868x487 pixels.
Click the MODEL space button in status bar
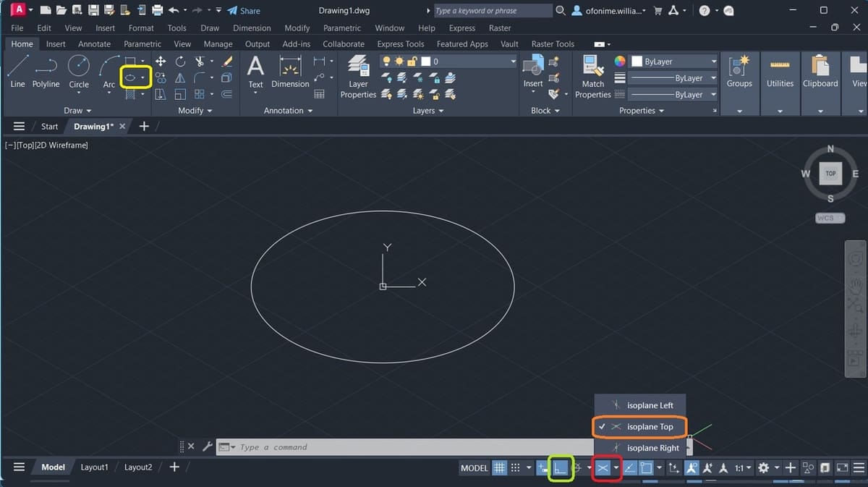point(475,467)
